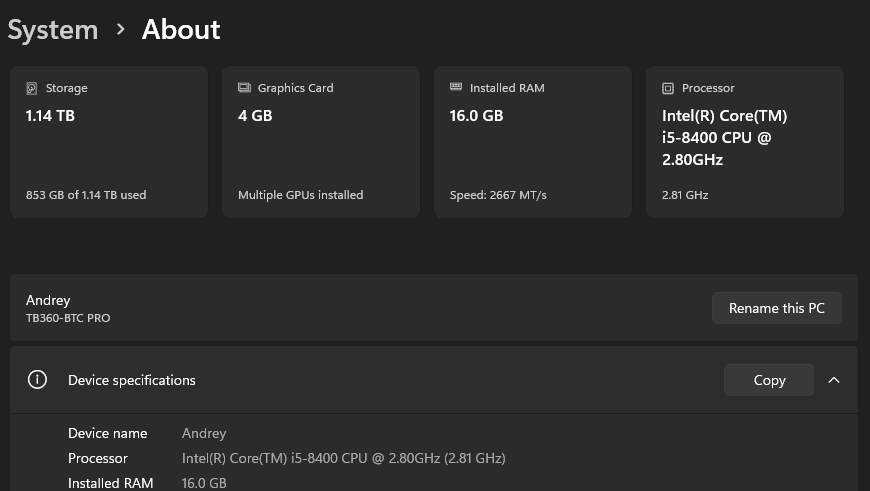Click the TB360-BTC PRO model label
Screen dimensions: 870x491
(x=68, y=318)
